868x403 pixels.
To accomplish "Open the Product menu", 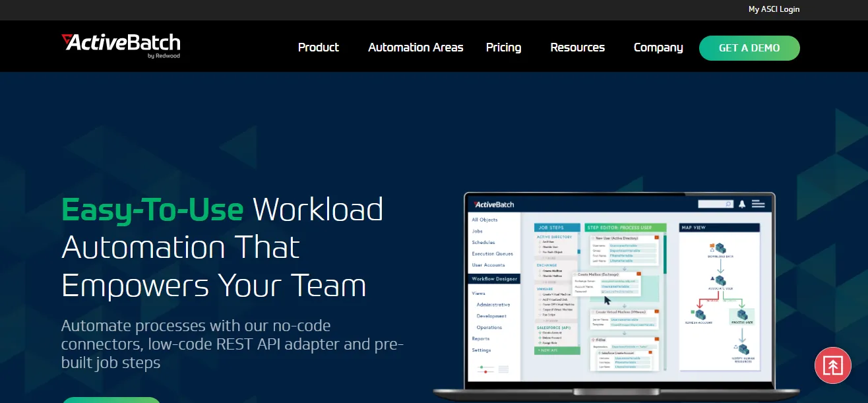I will (x=319, y=47).
